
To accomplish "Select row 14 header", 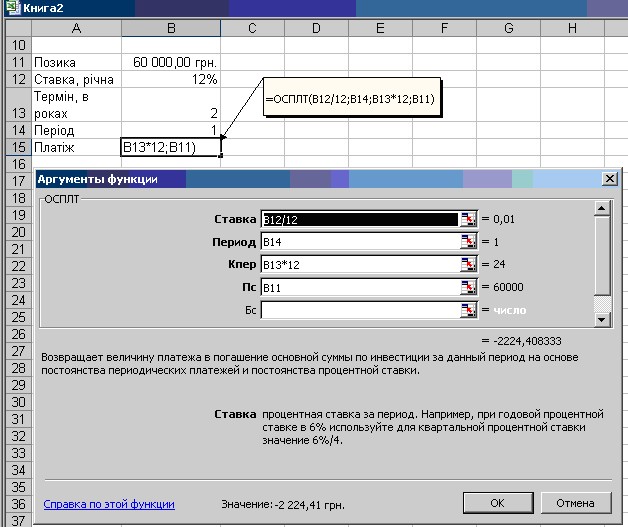I will (18, 130).
